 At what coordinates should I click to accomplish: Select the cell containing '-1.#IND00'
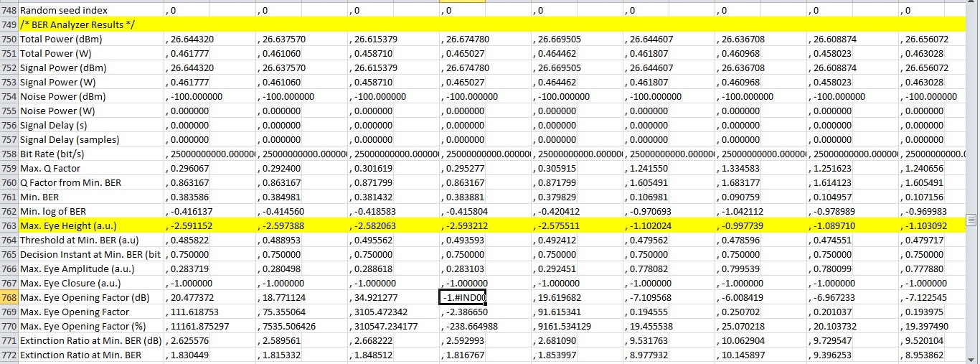click(463, 298)
